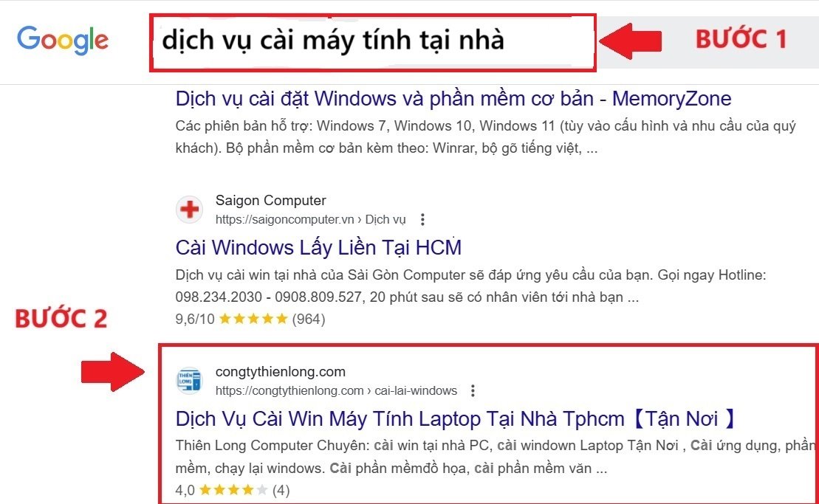Click the search box with dịch vụ cài máy tính
This screenshot has height=504, width=819.
373,43
